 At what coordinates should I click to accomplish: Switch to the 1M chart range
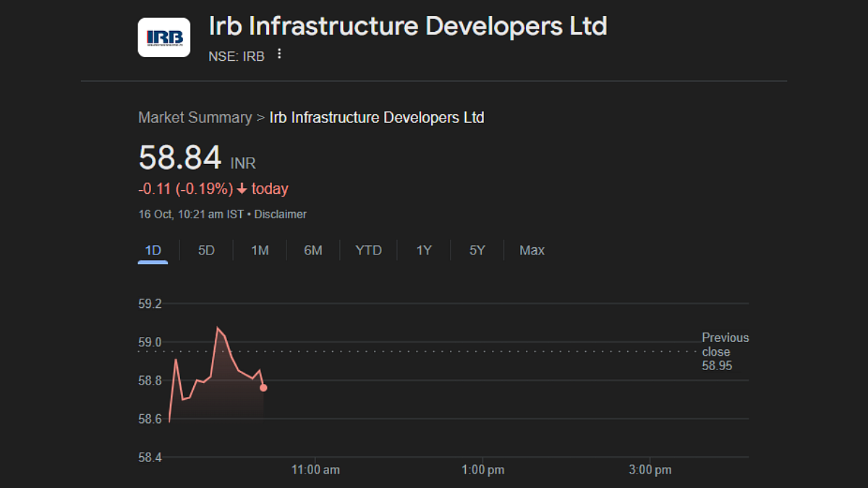click(x=260, y=250)
